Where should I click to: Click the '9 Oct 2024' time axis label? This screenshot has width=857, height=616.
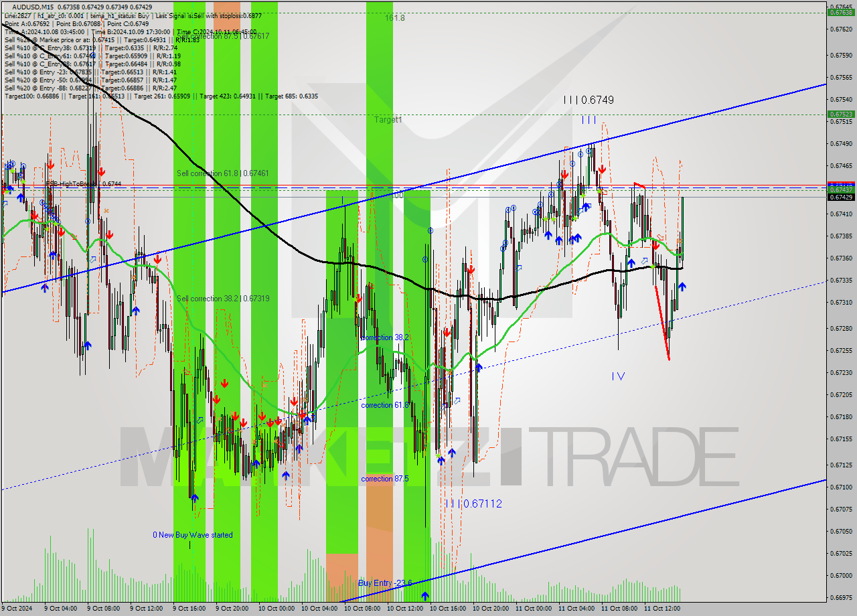pos(18,609)
